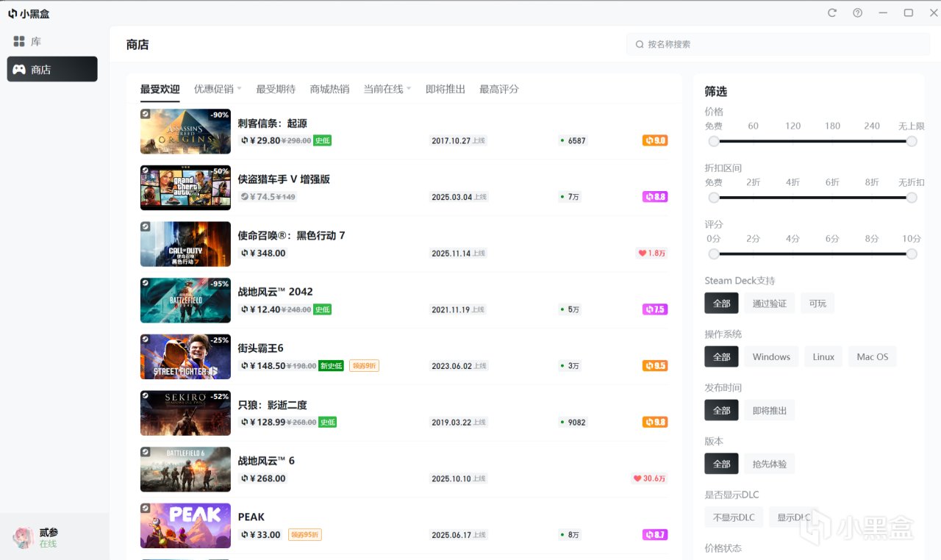
Task: Click the refresh icon in the title bar
Action: click(832, 12)
